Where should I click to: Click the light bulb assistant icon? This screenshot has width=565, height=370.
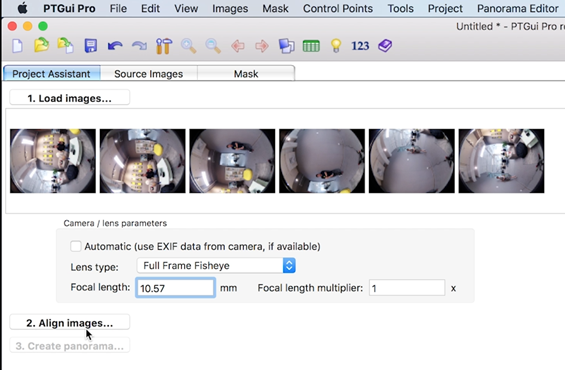[x=336, y=46]
